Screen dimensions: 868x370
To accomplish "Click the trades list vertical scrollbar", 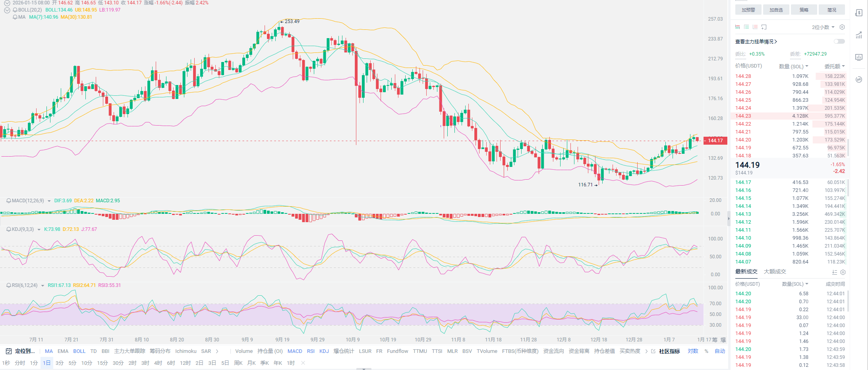I will coord(848,301).
